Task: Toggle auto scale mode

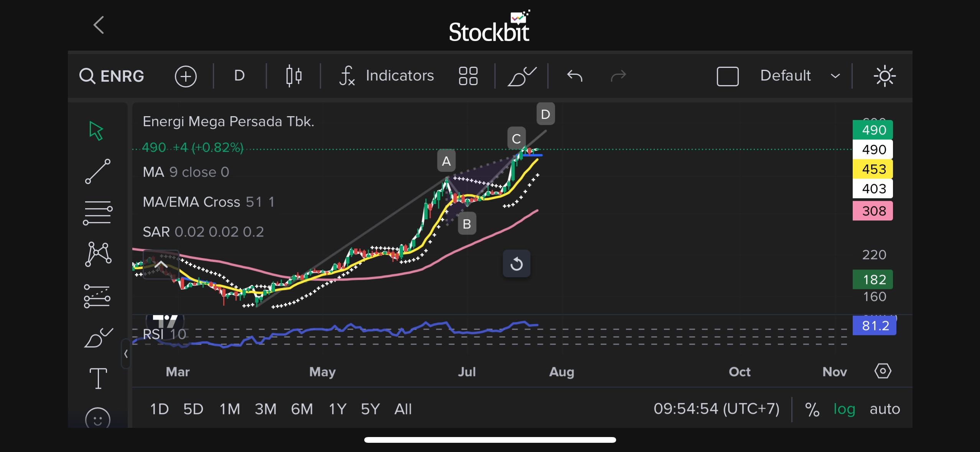Action: (x=885, y=409)
